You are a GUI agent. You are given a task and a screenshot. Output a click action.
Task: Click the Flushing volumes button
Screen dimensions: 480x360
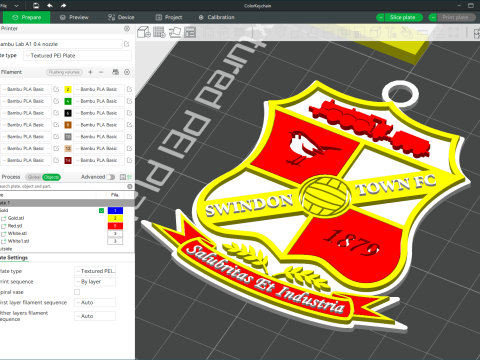[64, 72]
